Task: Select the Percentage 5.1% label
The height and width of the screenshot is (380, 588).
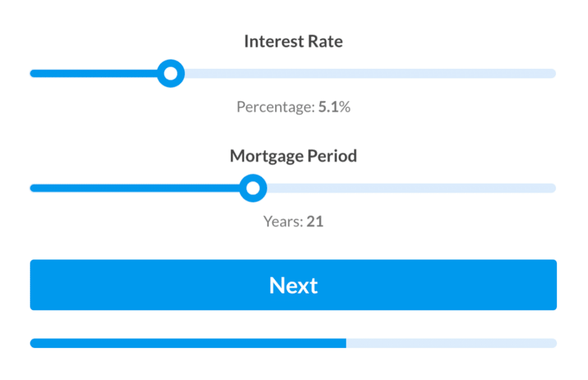Action: click(x=293, y=107)
